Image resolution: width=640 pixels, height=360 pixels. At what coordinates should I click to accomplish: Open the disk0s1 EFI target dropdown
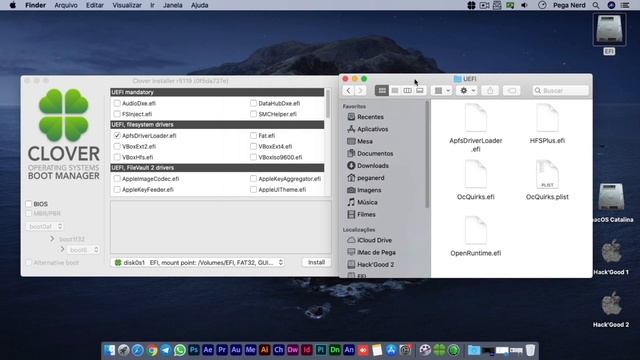[x=198, y=262]
